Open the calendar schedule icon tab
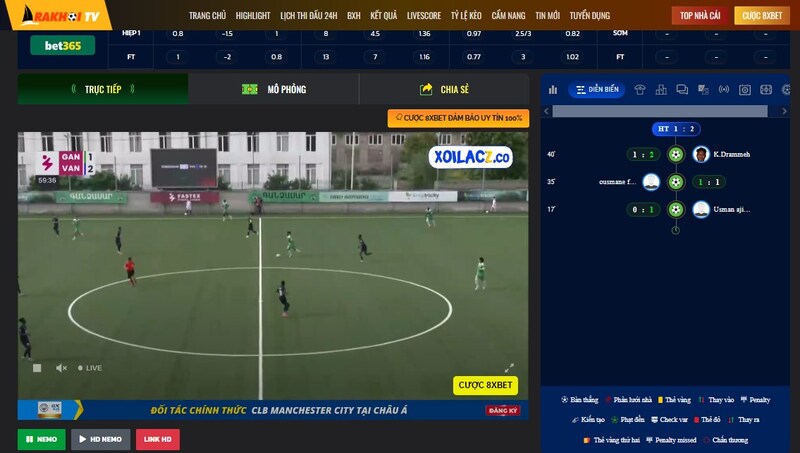This screenshot has width=800, height=453. (x=745, y=90)
